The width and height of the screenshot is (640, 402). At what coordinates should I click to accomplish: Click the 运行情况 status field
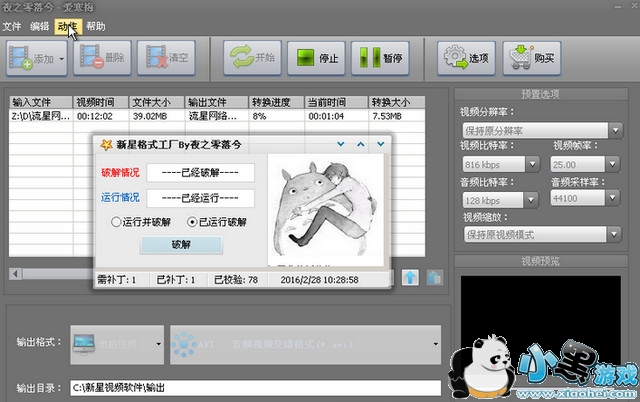pos(200,198)
